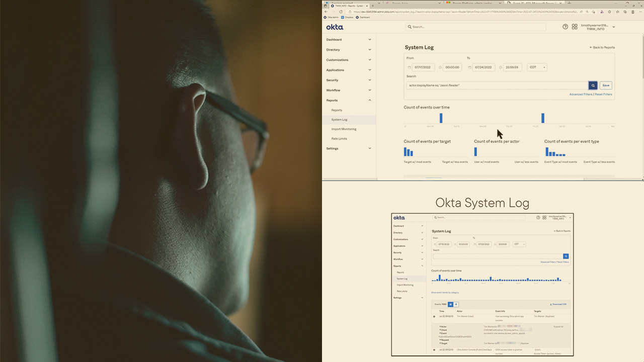This screenshot has width=644, height=362.
Task: Open the apps grid icon in header
Action: point(575,27)
